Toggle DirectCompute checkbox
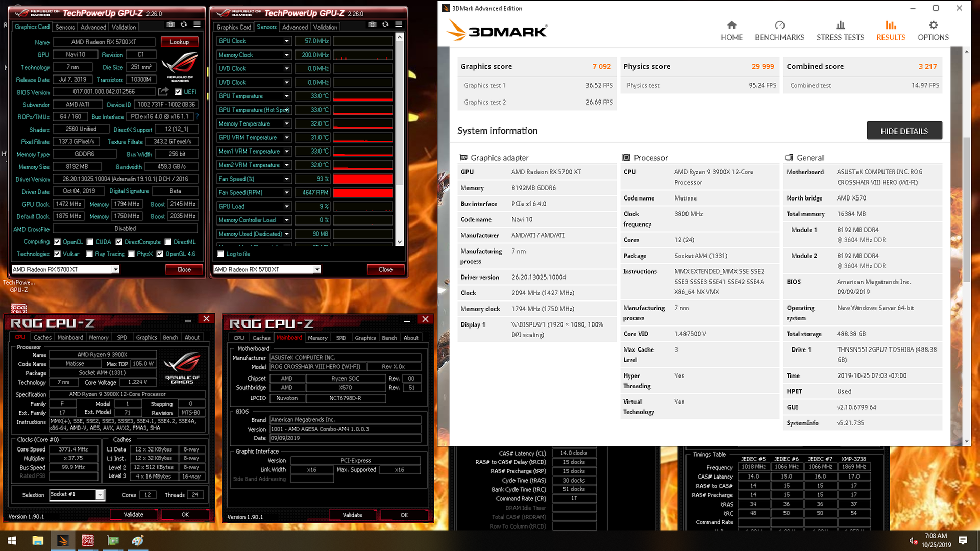Viewport: 980px width, 551px height. [x=119, y=242]
